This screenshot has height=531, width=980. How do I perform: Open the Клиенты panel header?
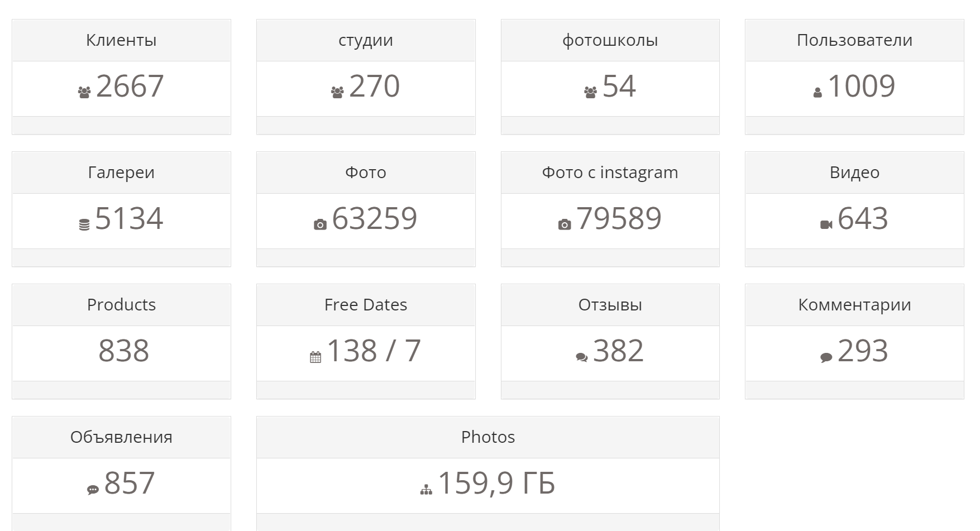coord(121,40)
